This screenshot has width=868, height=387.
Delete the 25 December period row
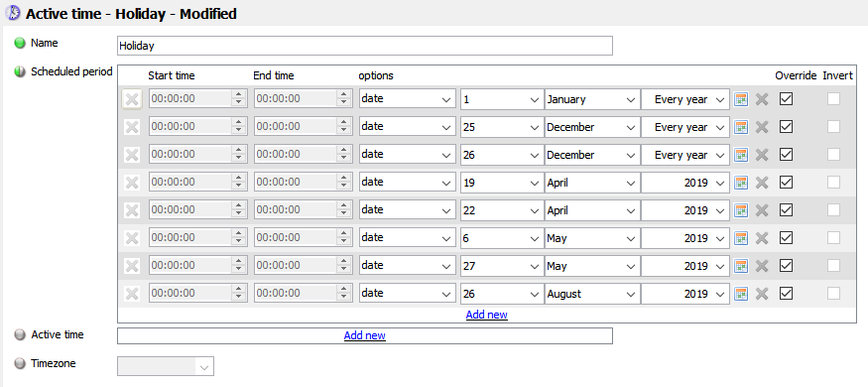point(132,127)
